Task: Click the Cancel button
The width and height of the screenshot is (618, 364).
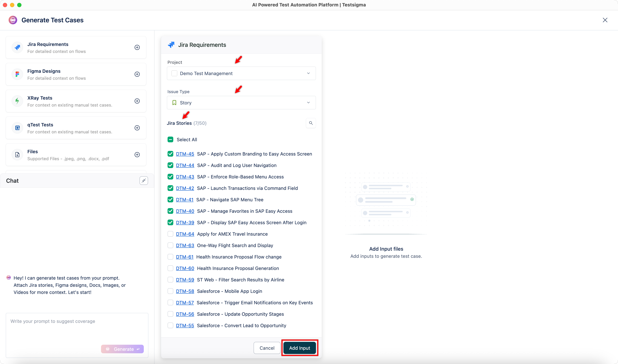Action: 267,348
